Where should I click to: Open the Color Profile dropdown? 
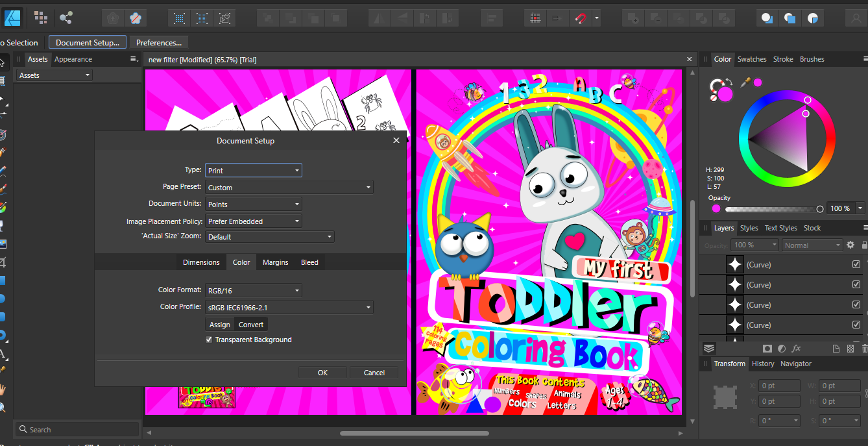(289, 307)
